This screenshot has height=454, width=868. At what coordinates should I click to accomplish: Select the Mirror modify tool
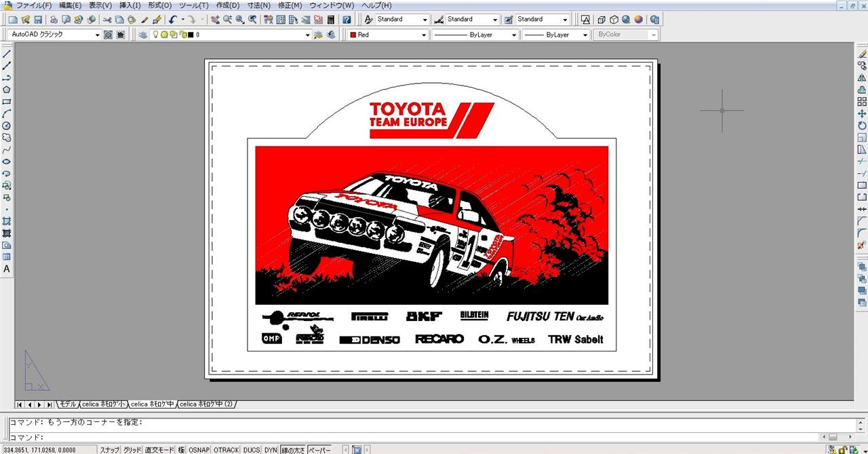[862, 77]
